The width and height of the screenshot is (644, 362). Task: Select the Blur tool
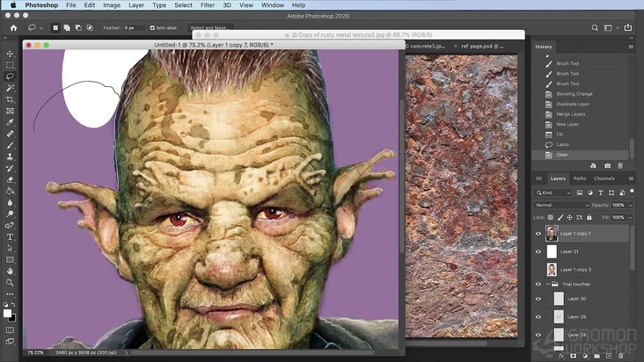(10, 202)
